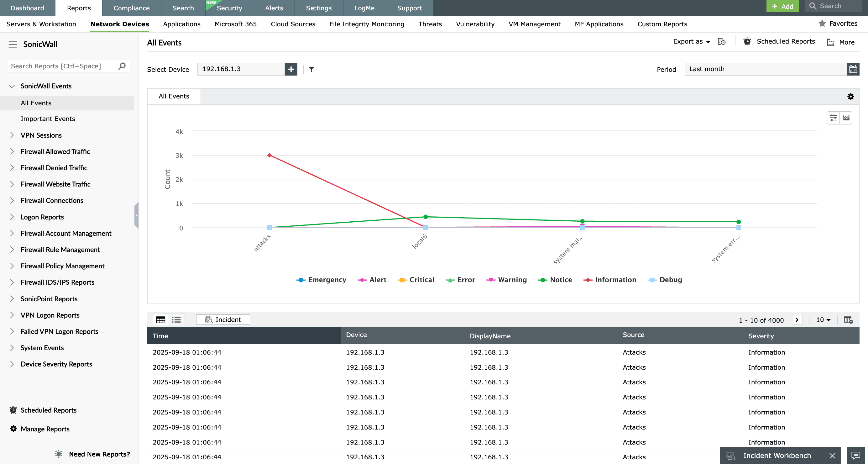The image size is (868, 464).
Task: Open Export as dropdown
Action: pos(692,42)
